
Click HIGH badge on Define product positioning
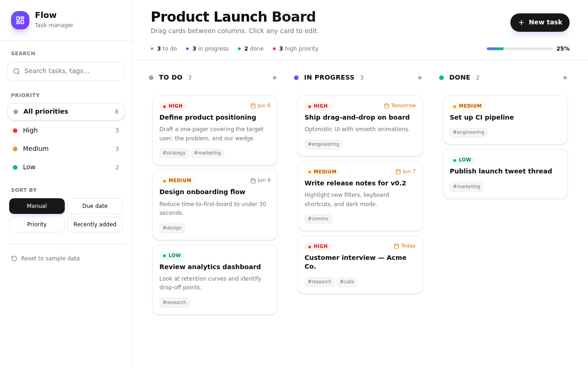173,106
